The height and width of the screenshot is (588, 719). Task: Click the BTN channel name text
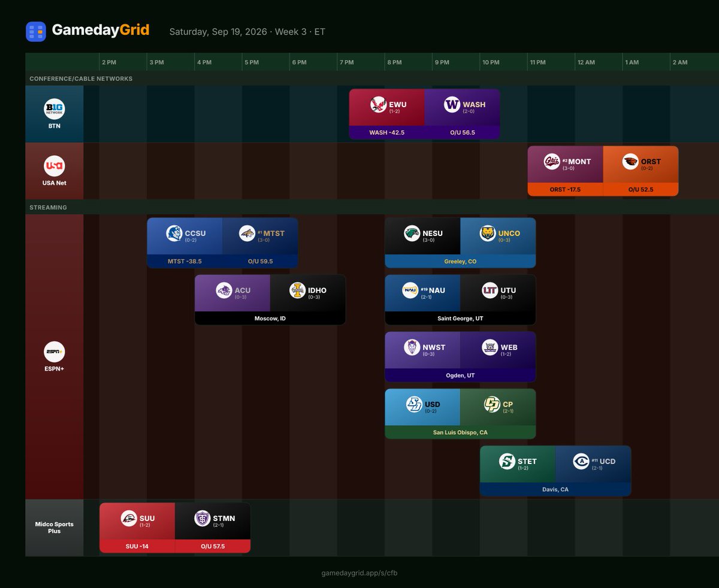click(54, 126)
